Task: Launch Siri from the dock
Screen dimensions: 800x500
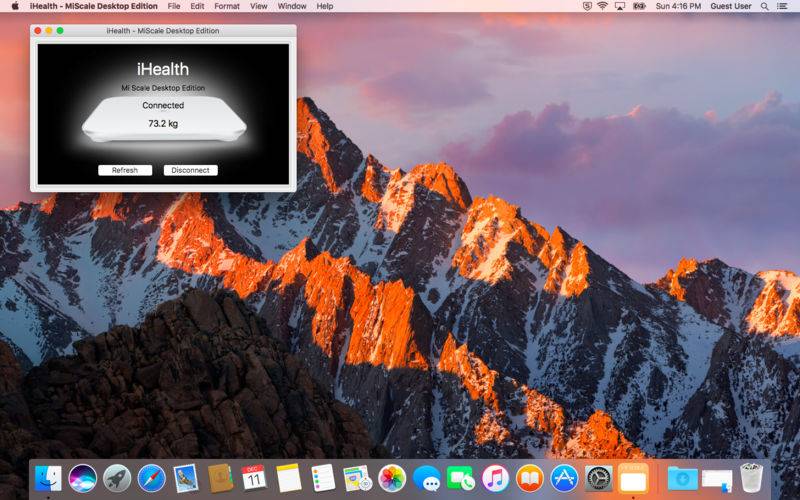Action: tap(83, 478)
